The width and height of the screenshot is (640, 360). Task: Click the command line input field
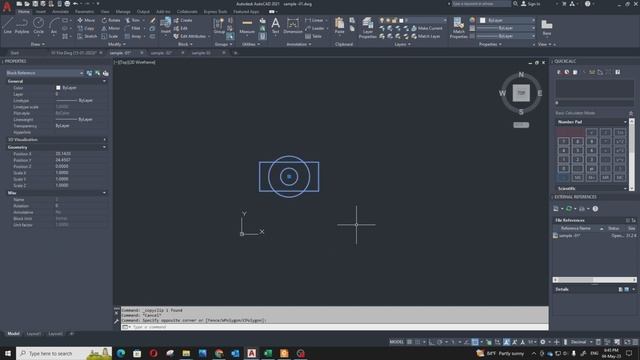point(335,327)
